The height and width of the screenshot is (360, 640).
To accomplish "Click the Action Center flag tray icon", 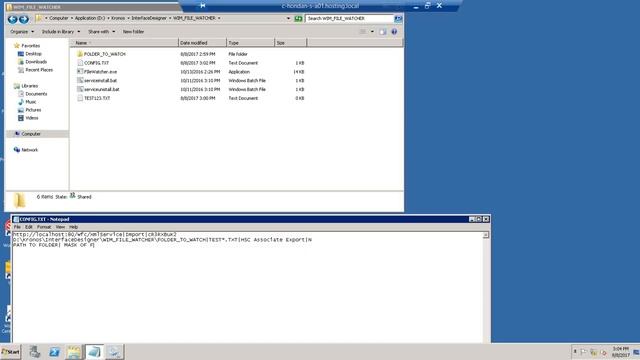I will [x=583, y=351].
